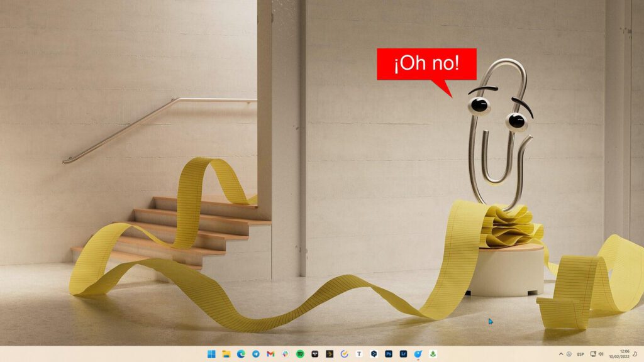The image size is (644, 362).
Task: Open Adobe Lightroom
Action: pos(403,353)
